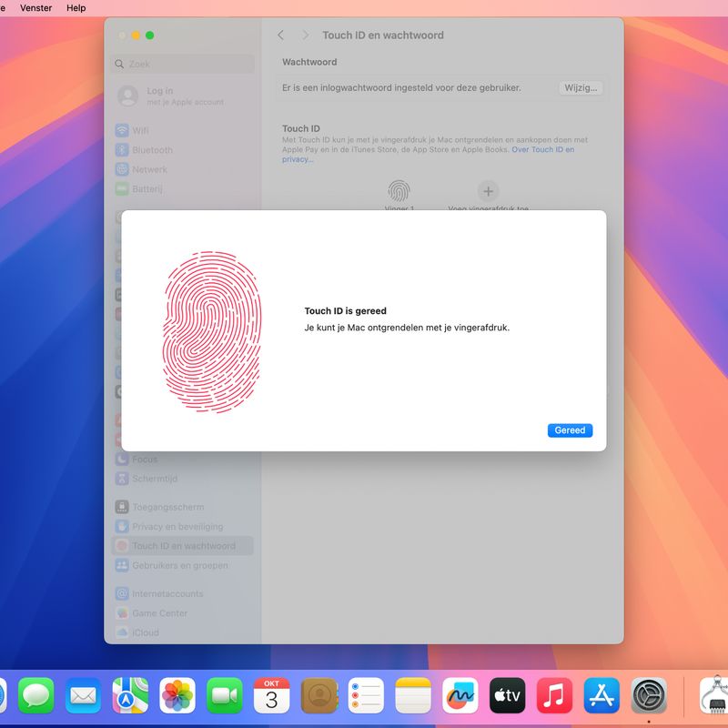
Task: Launch FaceTime from the dock
Action: point(225,696)
